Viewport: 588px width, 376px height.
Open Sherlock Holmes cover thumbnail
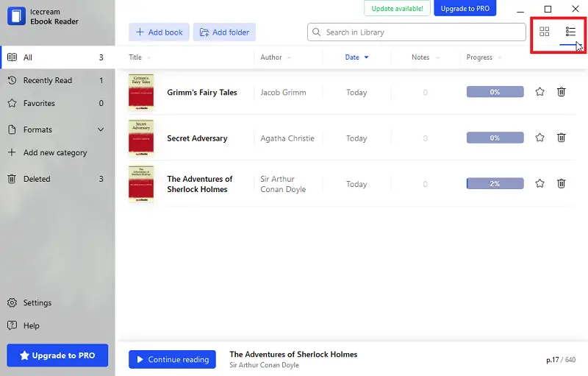click(x=141, y=184)
